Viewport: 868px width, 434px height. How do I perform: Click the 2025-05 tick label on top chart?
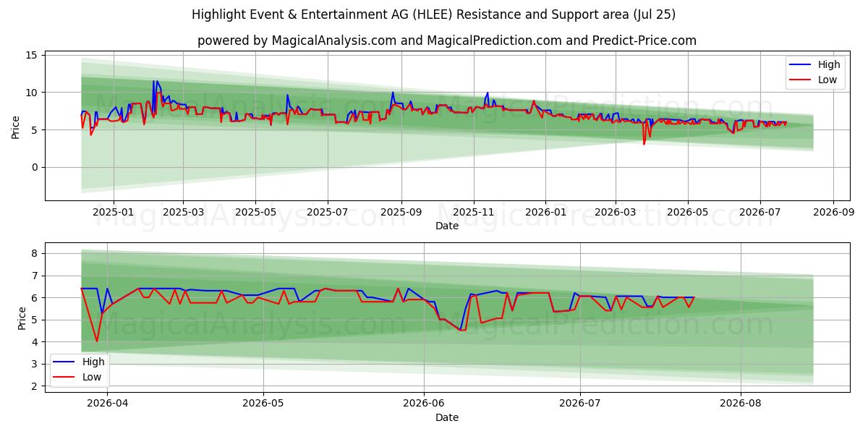[255, 213]
